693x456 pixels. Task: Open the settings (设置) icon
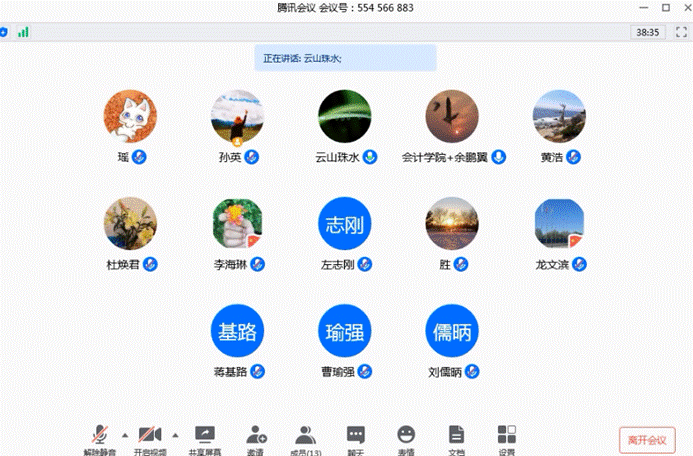tap(507, 436)
